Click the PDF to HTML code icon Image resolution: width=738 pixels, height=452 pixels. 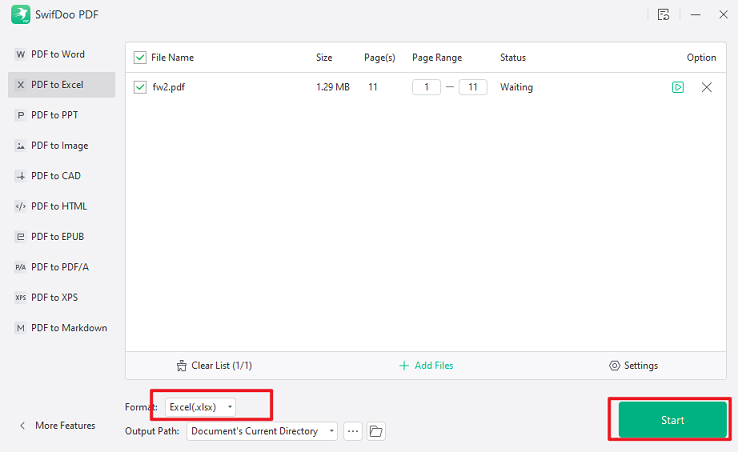point(20,206)
